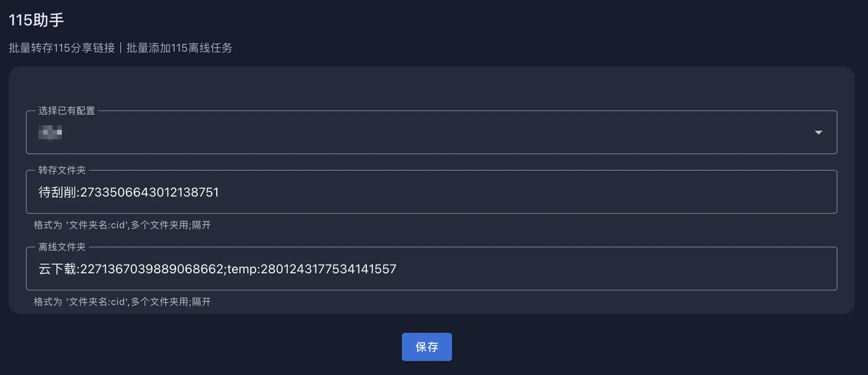Open the 选择已有配置 combo box
Screen dimensions: 868x375
431,132
